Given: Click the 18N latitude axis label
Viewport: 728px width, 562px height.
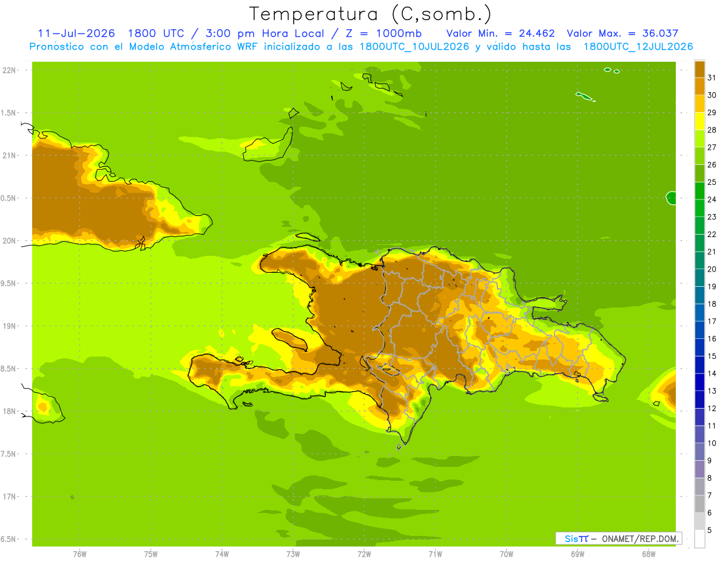Looking at the screenshot, I should [10, 411].
